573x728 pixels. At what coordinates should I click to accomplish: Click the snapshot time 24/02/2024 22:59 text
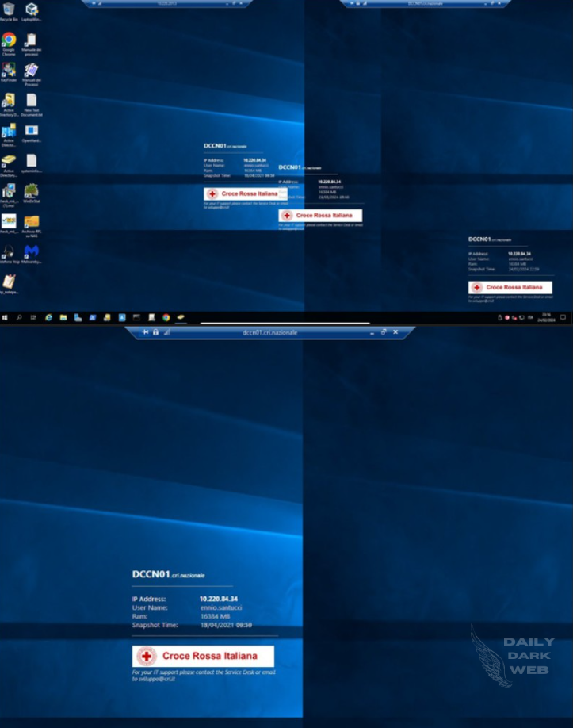(x=524, y=270)
